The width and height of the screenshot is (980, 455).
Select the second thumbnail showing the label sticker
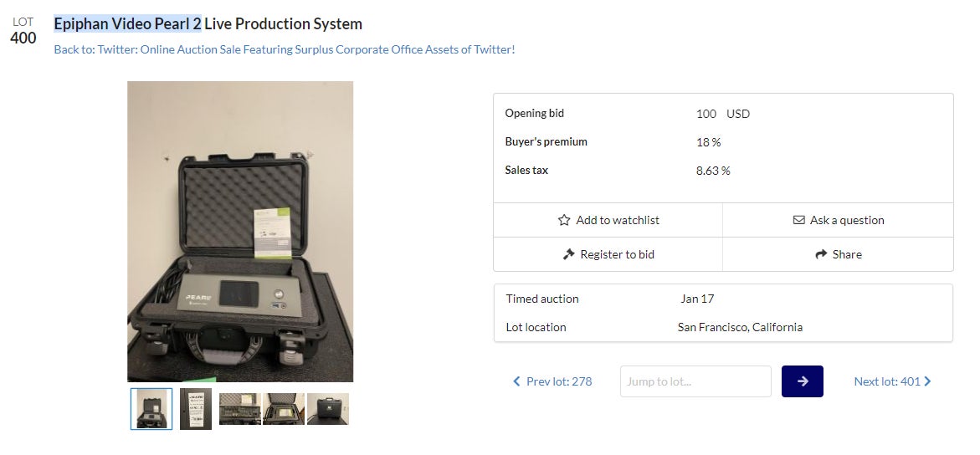(x=196, y=409)
